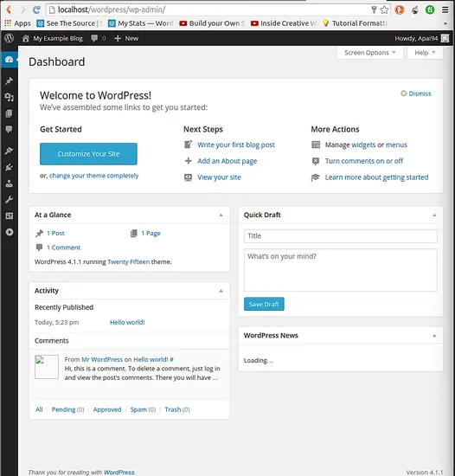The image size is (455, 476).
Task: Filter comments by Pending
Action: point(63,409)
